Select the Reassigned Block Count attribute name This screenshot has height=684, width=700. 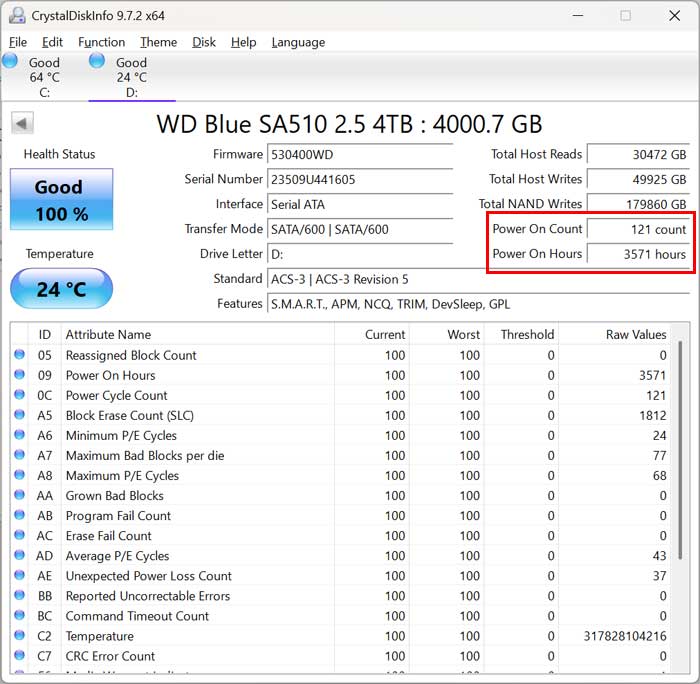[131, 355]
